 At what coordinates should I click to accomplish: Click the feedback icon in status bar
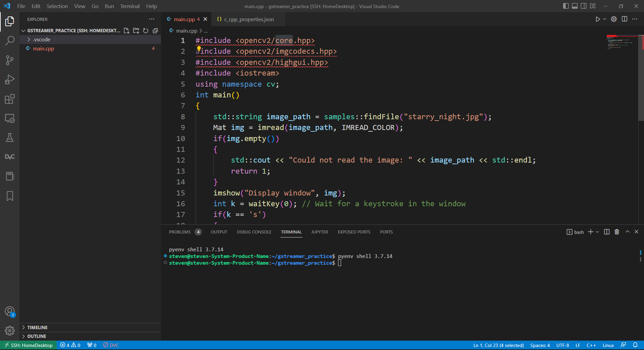(623, 345)
